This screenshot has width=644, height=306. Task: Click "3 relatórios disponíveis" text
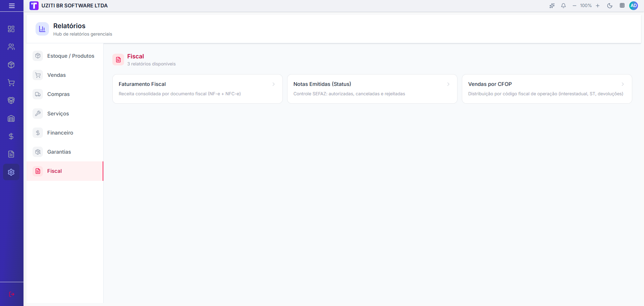[151, 64]
